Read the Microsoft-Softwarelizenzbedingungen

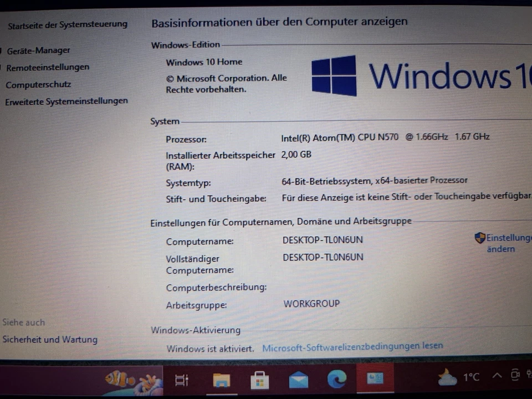point(352,345)
